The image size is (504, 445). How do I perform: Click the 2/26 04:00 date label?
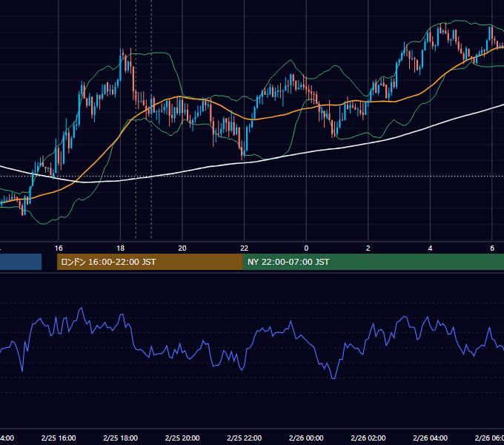(430, 438)
